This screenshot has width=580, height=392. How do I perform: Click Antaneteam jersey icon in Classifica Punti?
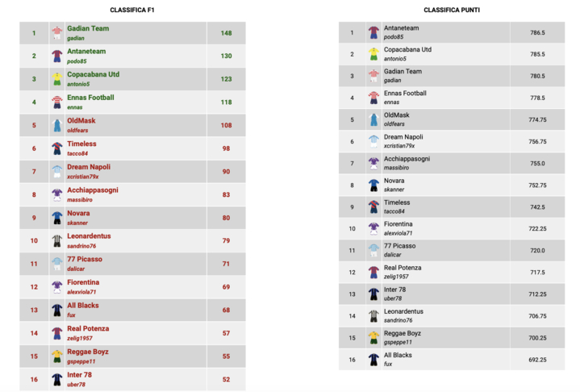[373, 32]
